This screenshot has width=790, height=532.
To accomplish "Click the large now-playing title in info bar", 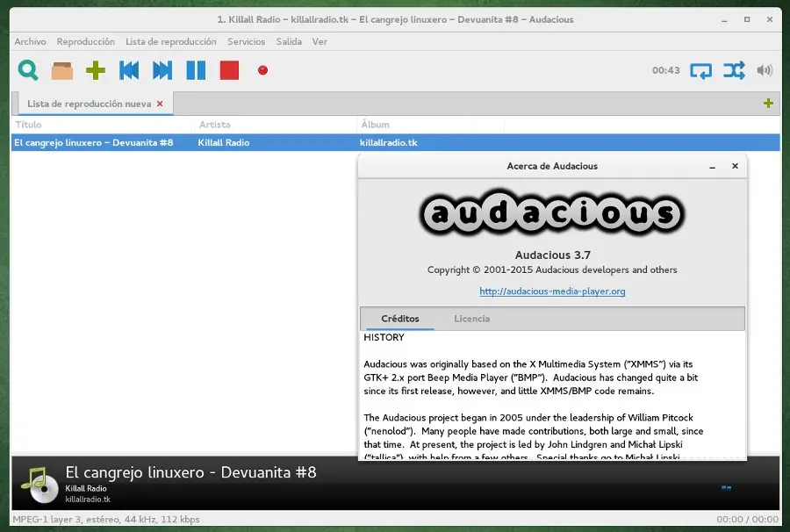I will click(x=191, y=472).
